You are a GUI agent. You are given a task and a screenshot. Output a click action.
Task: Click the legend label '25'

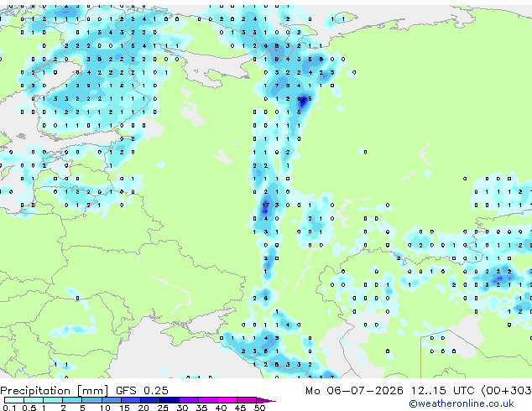163,408
